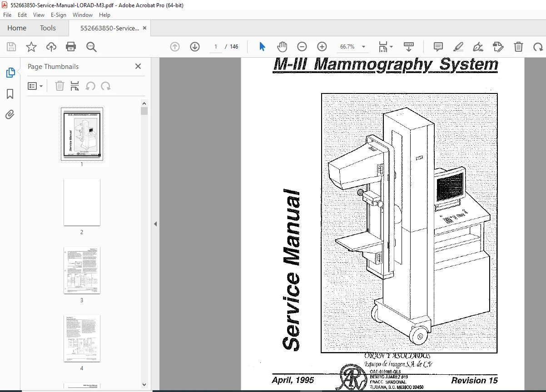Expand the page display options arrow
Viewport: 546px width, 392px height.
[x=392, y=47]
